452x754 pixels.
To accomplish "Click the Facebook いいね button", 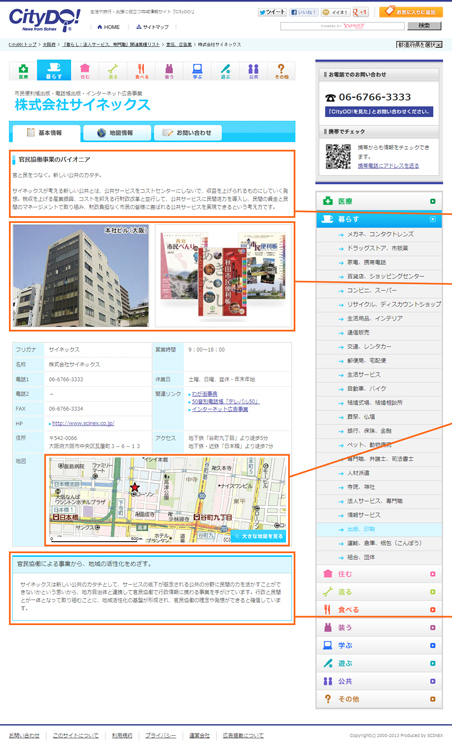I will [x=303, y=12].
